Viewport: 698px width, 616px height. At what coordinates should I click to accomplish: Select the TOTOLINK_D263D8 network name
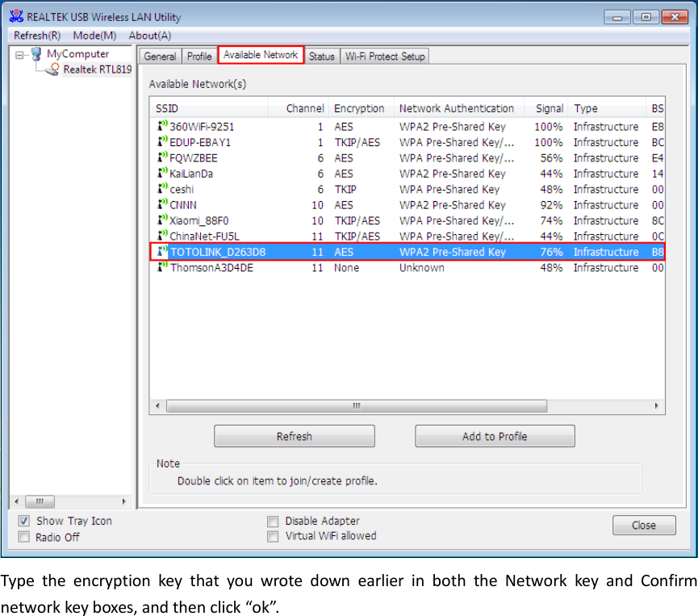(x=218, y=252)
